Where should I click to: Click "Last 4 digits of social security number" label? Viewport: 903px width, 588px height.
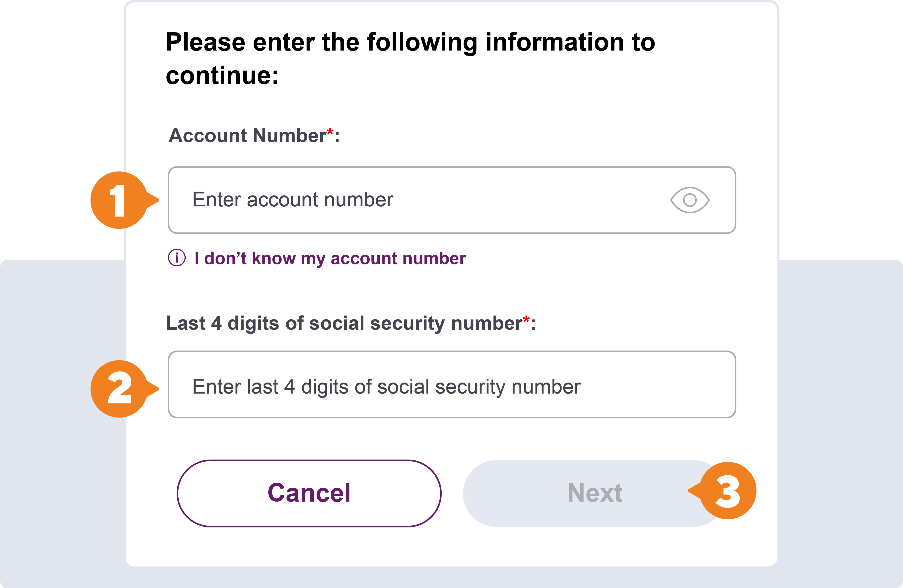pos(344,324)
